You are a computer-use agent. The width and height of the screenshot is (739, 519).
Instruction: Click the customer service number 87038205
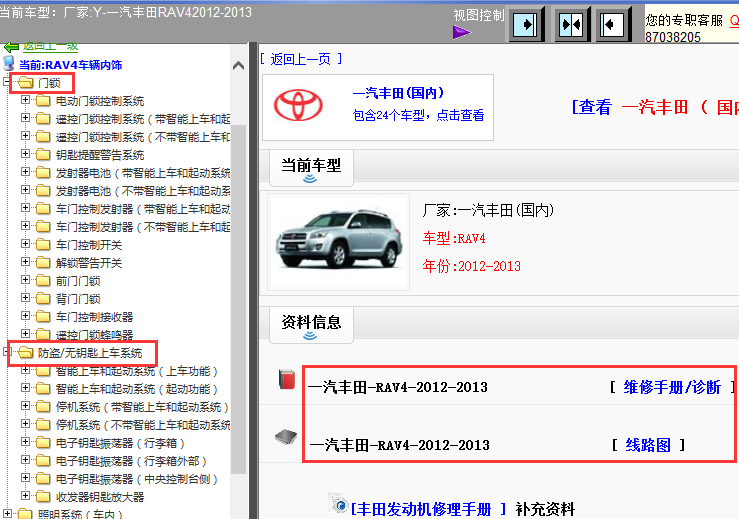[673, 37]
